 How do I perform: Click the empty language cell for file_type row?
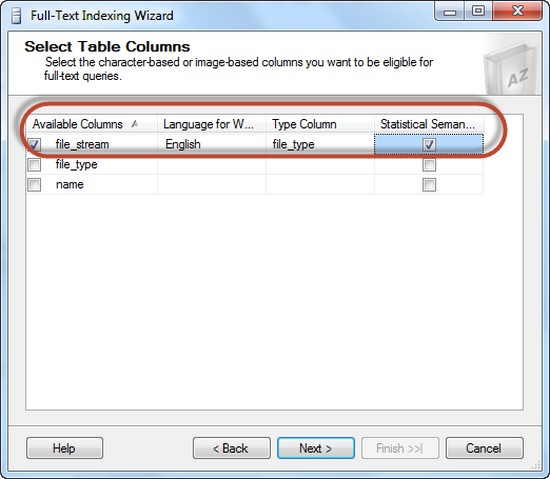click(212, 164)
